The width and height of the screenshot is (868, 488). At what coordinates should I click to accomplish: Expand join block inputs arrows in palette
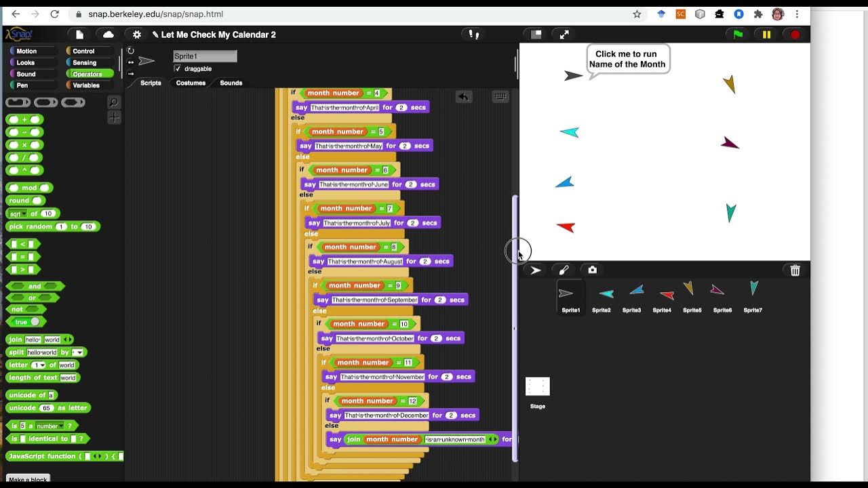coord(67,340)
